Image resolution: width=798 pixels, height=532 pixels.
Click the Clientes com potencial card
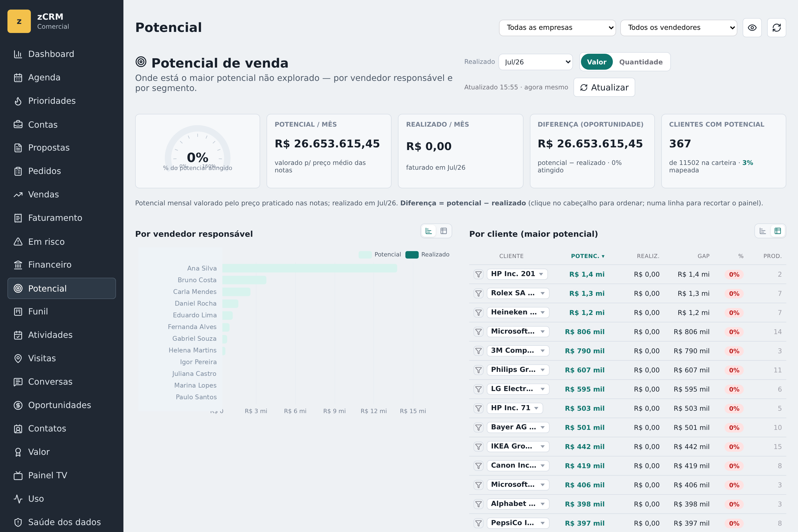pyautogui.click(x=723, y=151)
